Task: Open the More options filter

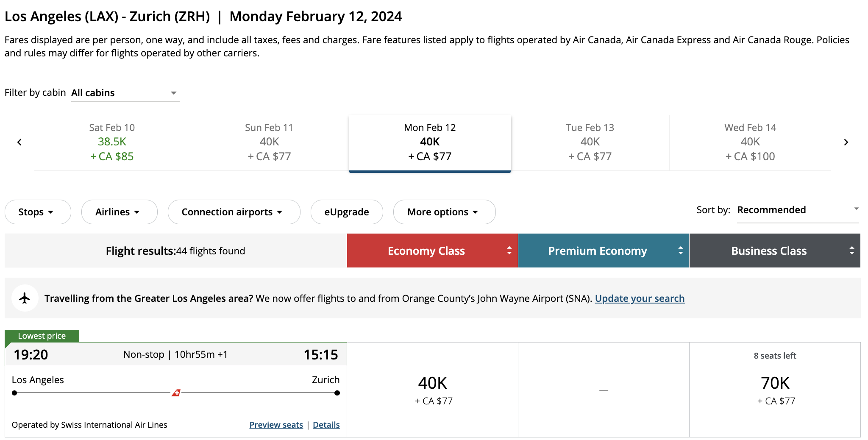Action: (444, 212)
